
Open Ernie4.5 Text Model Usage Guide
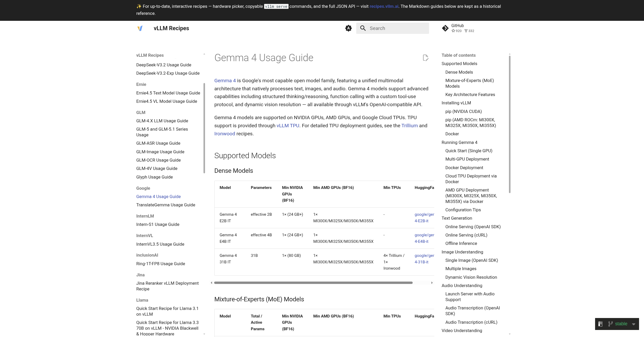pyautogui.click(x=168, y=93)
